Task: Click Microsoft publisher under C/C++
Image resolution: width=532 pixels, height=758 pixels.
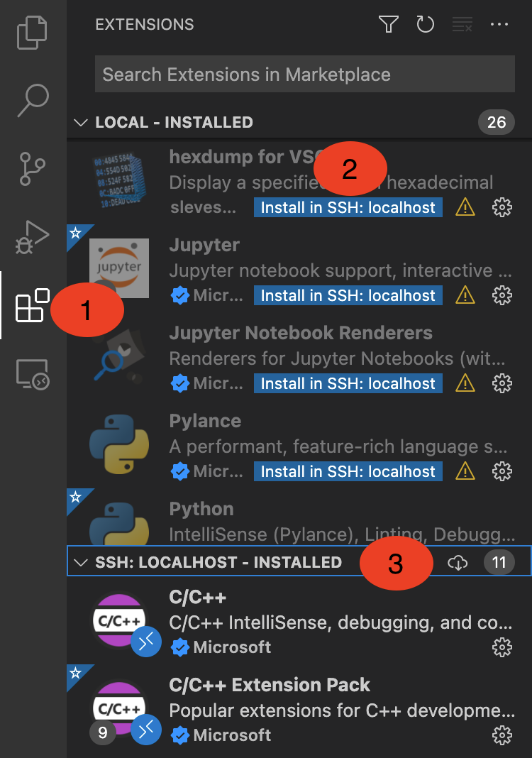Action: click(232, 647)
